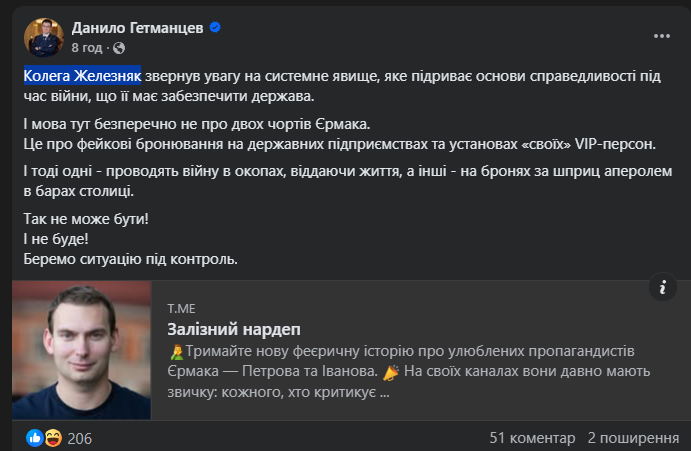View the "2 поширення" shares list

pos(633,438)
